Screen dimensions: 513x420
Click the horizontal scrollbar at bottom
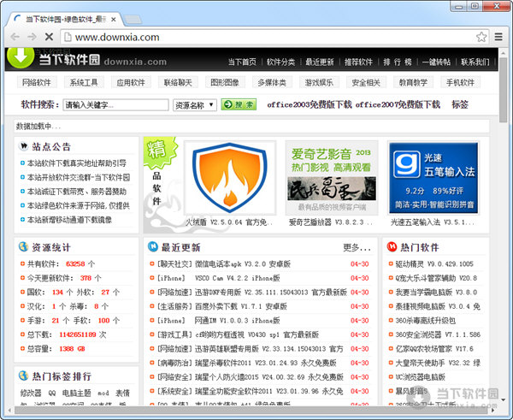tap(251, 410)
